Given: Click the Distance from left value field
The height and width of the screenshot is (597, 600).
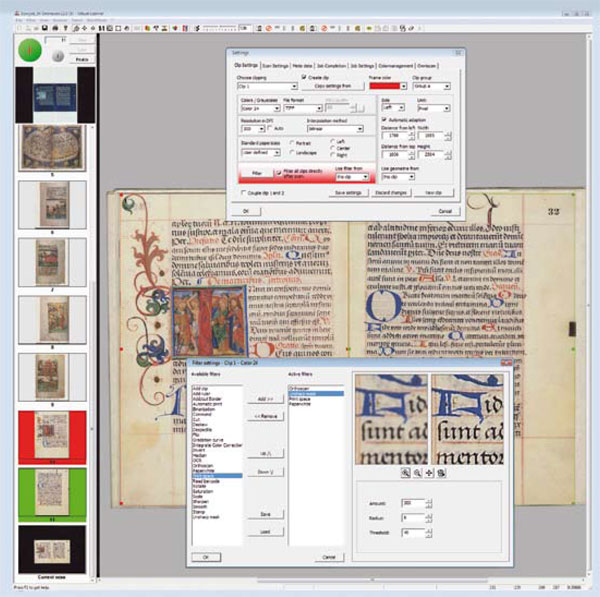Looking at the screenshot, I should (394, 135).
